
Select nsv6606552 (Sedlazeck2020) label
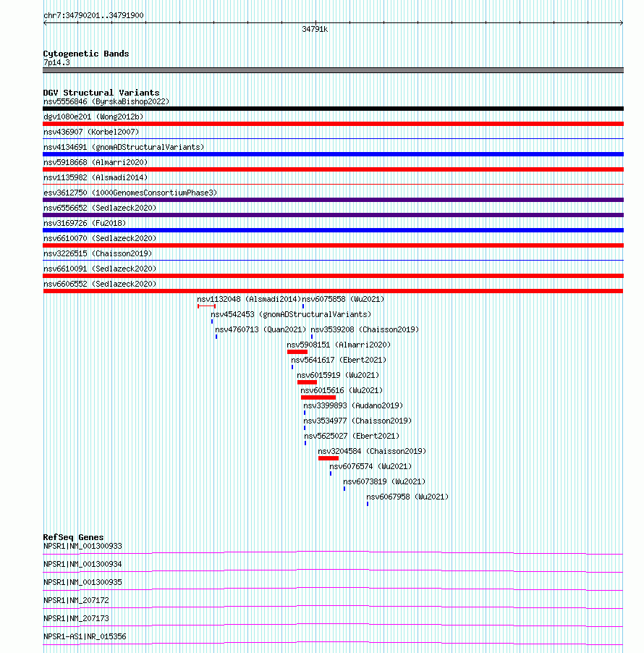point(100,284)
